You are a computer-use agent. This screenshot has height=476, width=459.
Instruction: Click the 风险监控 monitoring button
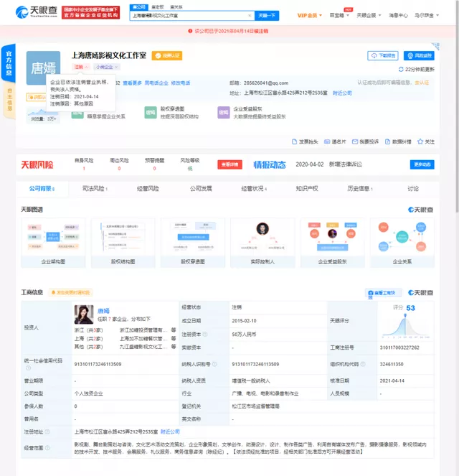point(420,55)
